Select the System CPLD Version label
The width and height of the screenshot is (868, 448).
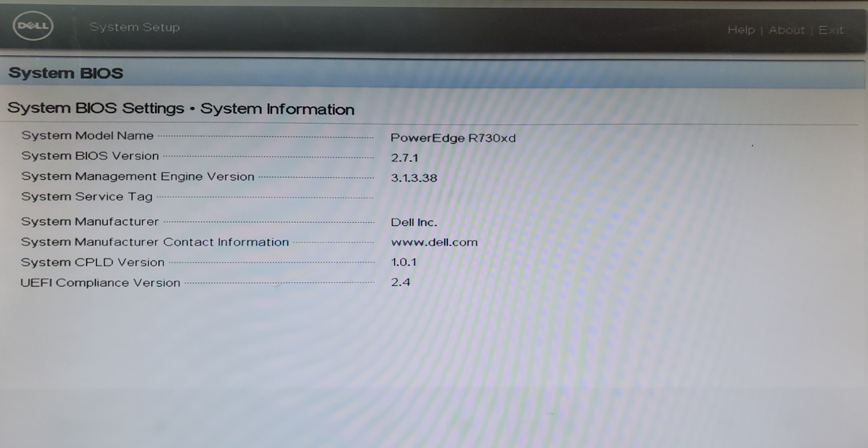click(92, 262)
